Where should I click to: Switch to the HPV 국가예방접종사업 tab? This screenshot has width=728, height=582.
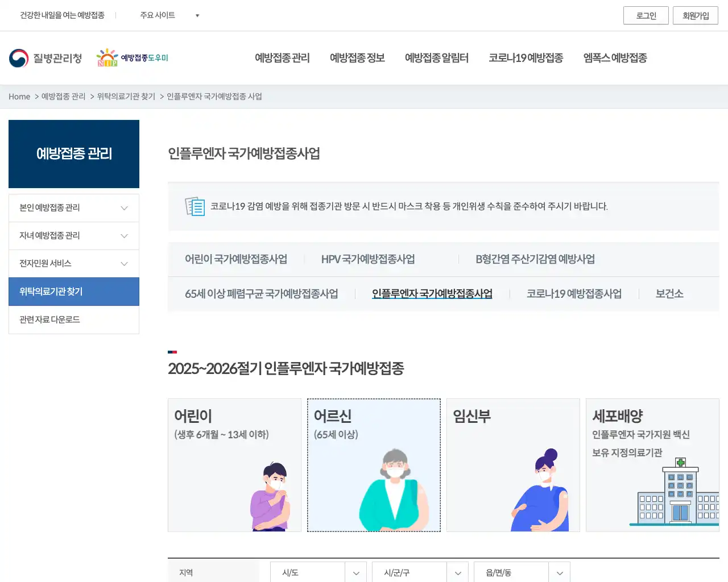(368, 259)
